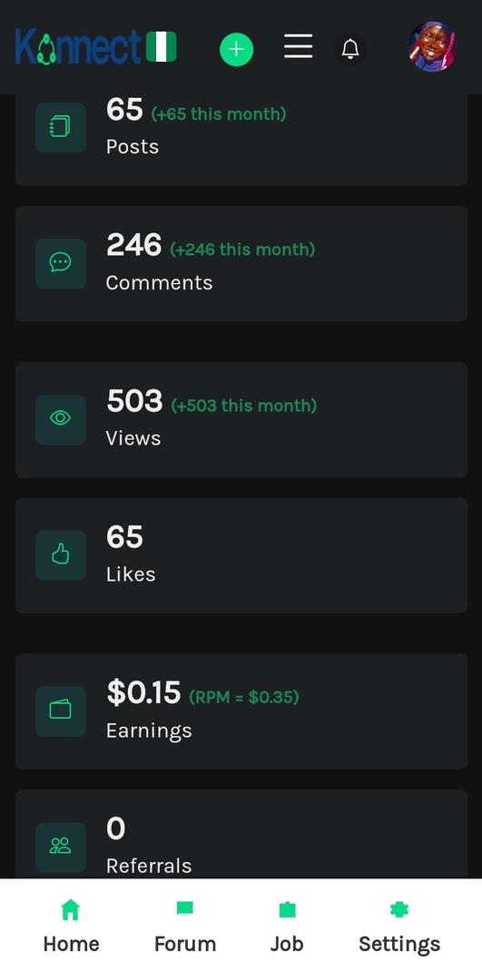Image resolution: width=482 pixels, height=980 pixels.
Task: Switch to the Forum tab
Action: pyautogui.click(x=185, y=926)
